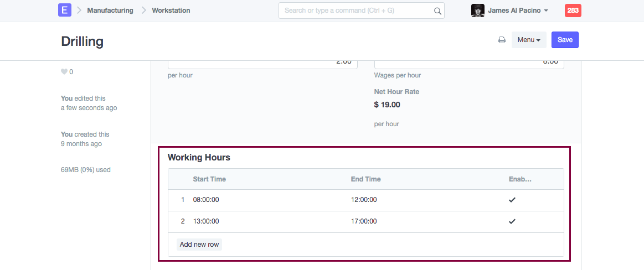Select end time 17:00:00 cell

pyautogui.click(x=364, y=221)
